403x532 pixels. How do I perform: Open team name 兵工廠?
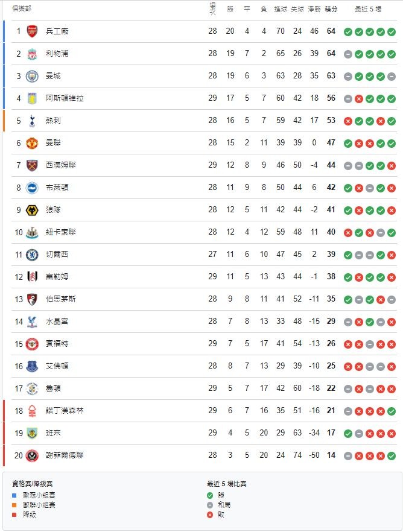(57, 31)
